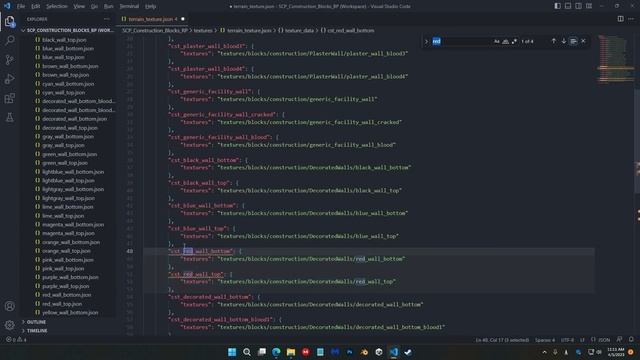Toggle secondary side bar visibility
This screenshot has width=640, height=360.
pos(578,6)
